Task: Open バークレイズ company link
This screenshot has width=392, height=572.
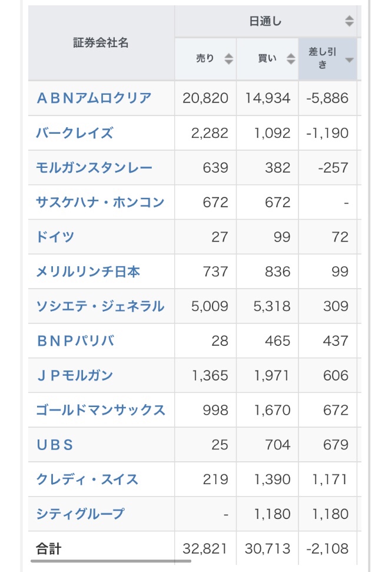Action: (x=75, y=133)
